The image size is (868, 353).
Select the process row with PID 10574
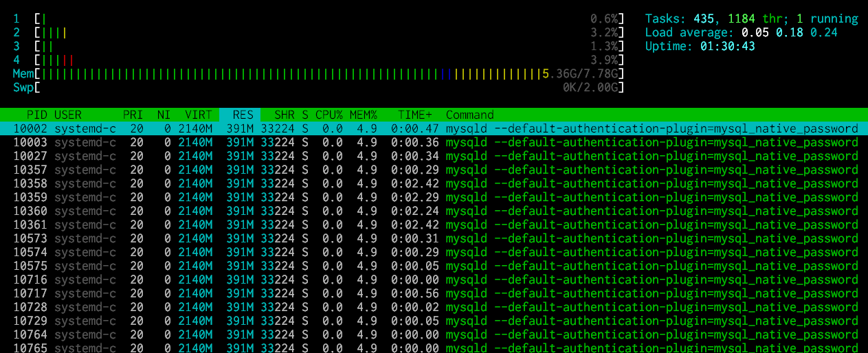coord(434,252)
